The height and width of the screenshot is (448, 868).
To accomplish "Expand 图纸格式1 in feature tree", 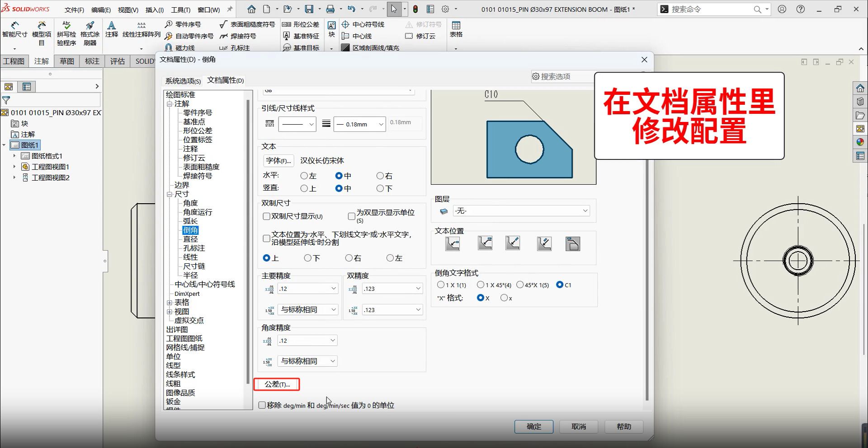I will click(x=14, y=156).
